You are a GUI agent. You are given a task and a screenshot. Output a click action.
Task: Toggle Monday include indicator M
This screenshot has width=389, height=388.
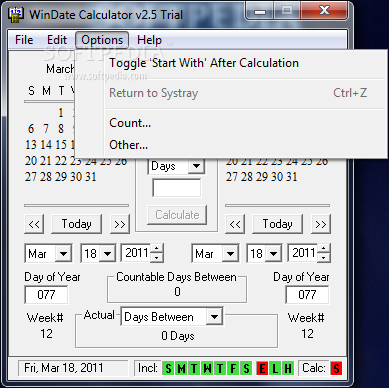tap(181, 368)
